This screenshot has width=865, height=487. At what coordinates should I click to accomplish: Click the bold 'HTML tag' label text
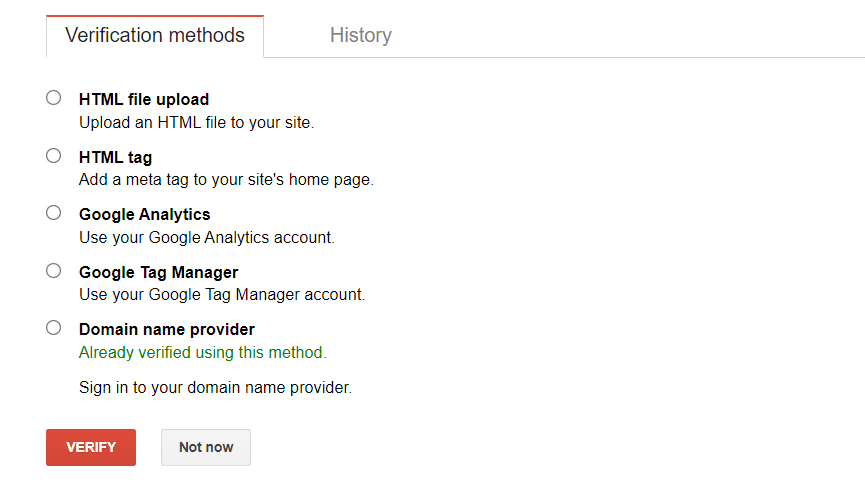tap(115, 157)
